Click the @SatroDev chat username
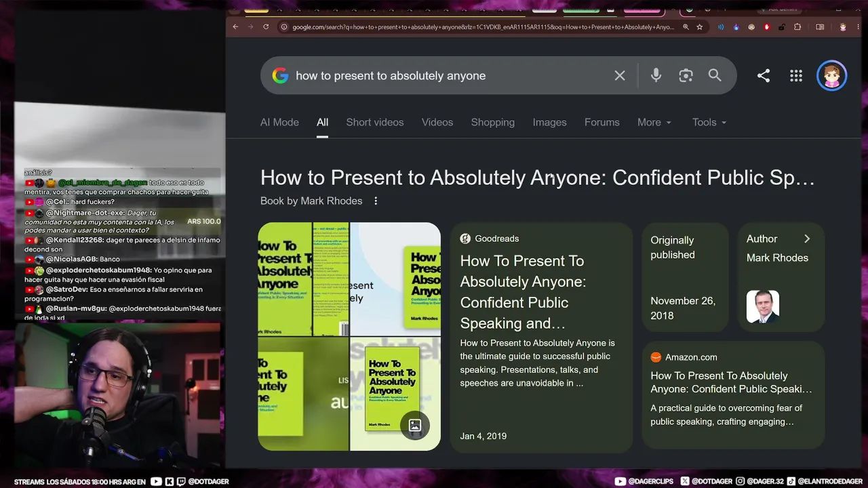 pyautogui.click(x=67, y=289)
